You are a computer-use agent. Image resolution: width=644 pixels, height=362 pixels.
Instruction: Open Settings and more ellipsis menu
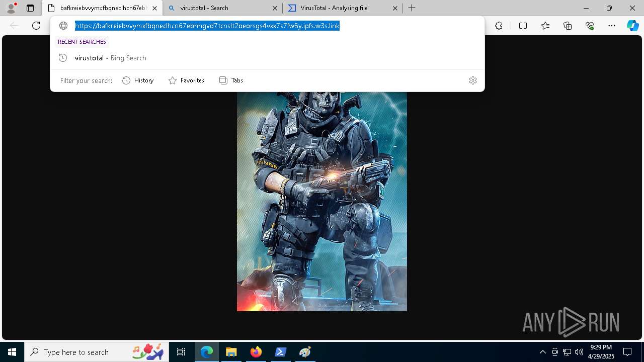tap(612, 26)
